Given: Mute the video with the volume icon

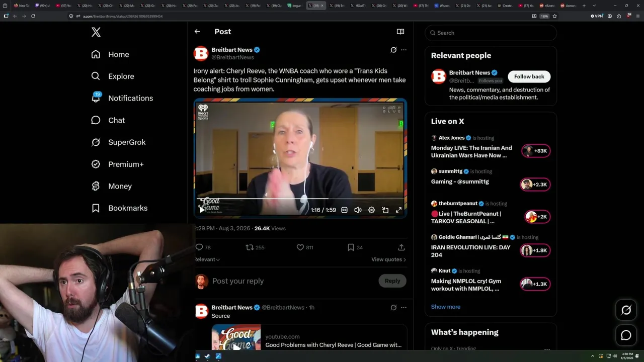Looking at the screenshot, I should [x=358, y=210].
